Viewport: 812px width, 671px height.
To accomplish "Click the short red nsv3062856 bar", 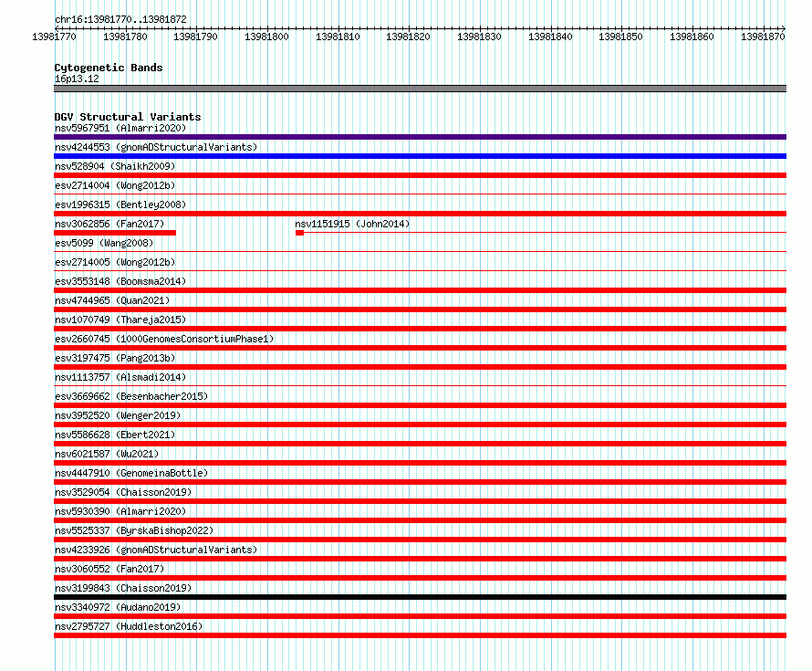I will [115, 233].
